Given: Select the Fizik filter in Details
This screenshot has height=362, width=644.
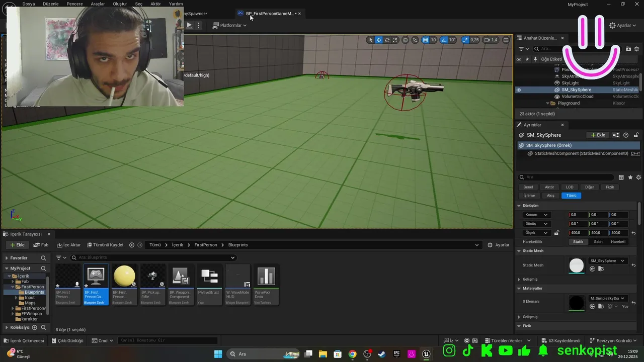Looking at the screenshot, I should (610, 187).
